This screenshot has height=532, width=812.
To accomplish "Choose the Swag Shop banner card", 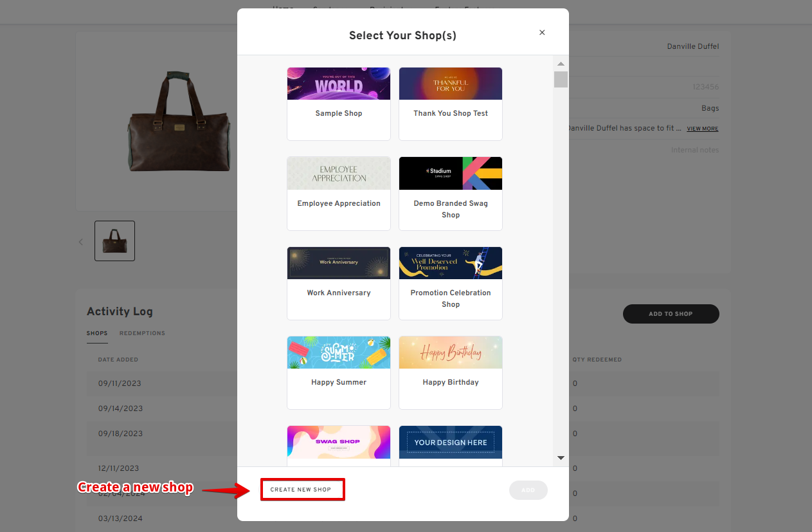I will tap(339, 446).
